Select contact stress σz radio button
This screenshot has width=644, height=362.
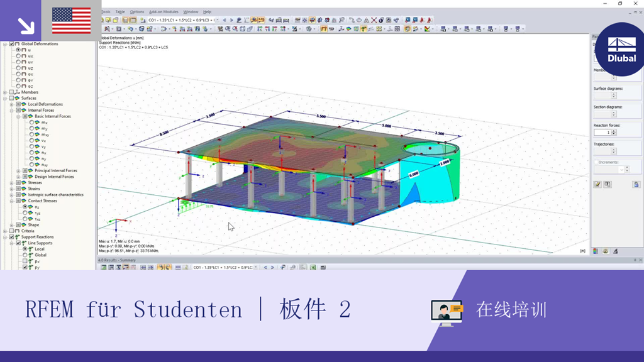click(25, 207)
